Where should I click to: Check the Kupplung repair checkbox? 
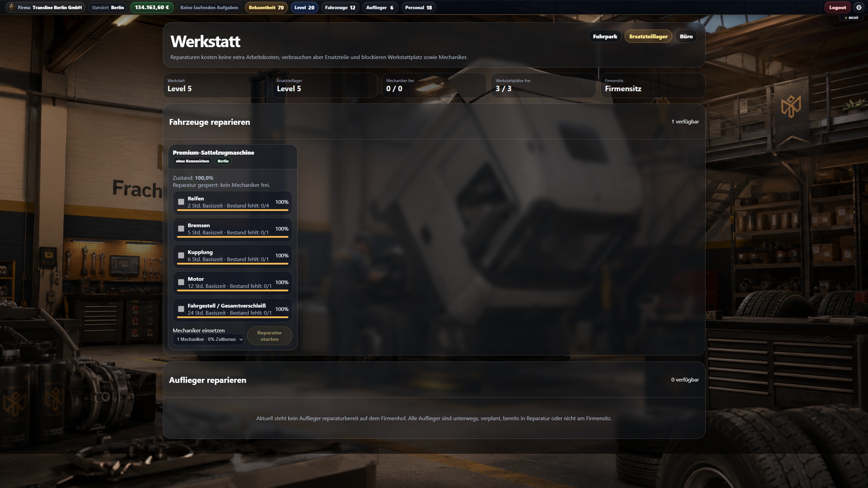pos(181,255)
